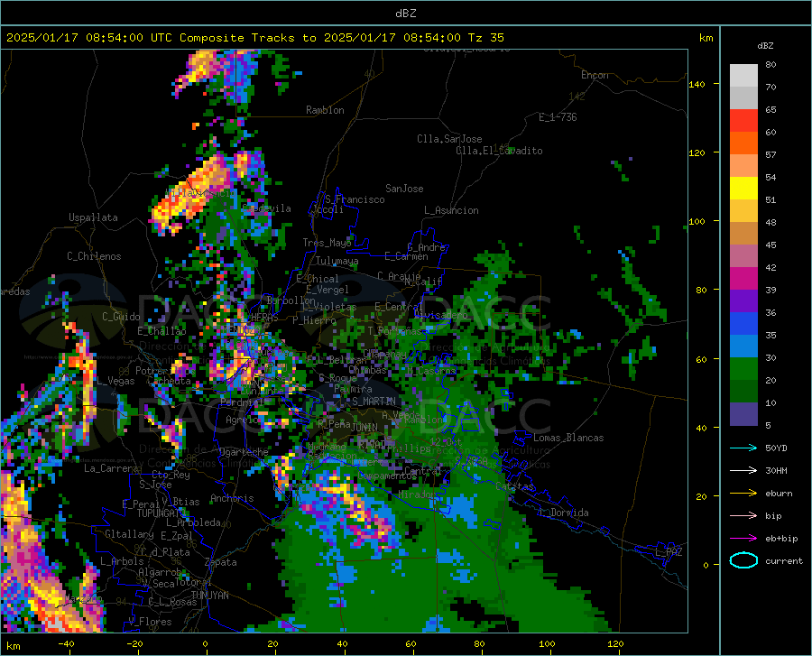This screenshot has width=812, height=656.
Task: Click the 42 dBZ magenta color swatch
Action: click(743, 279)
